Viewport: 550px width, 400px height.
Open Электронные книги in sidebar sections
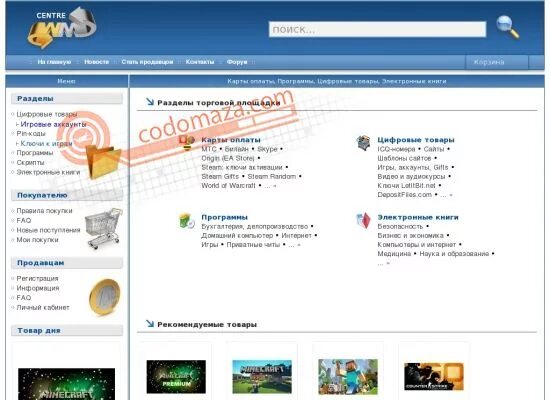pyautogui.click(x=48, y=172)
